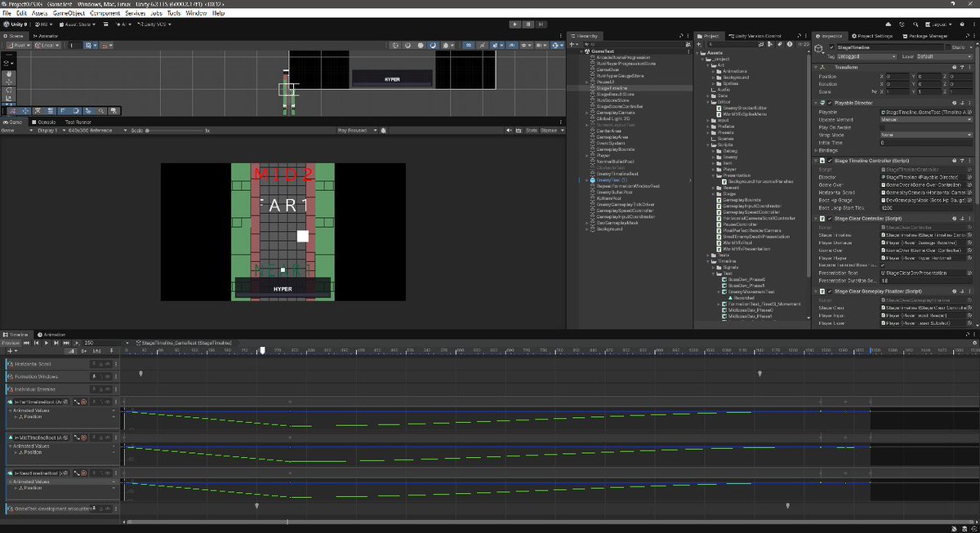Click the Boss Loop Start Tick value field
Viewport: 980px width, 533px height.
[x=927, y=208]
